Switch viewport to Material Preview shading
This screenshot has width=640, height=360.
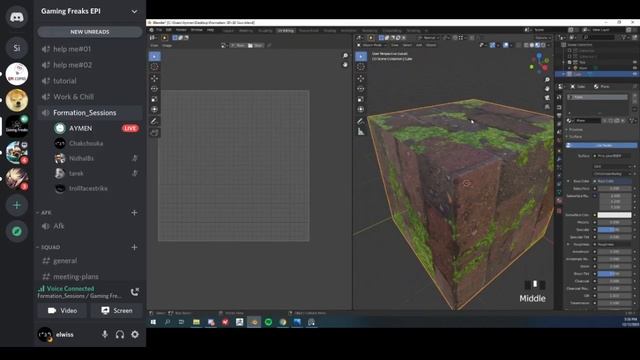pos(538,45)
